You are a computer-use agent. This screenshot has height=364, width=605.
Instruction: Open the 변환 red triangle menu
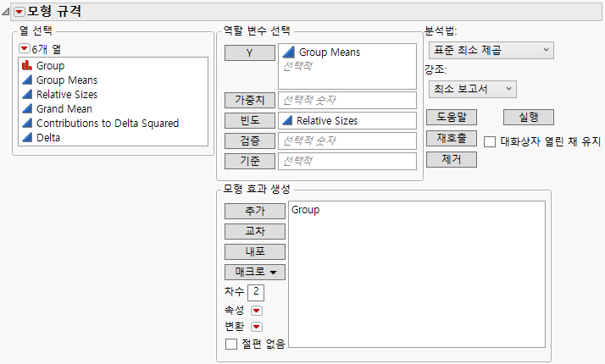pos(257,327)
